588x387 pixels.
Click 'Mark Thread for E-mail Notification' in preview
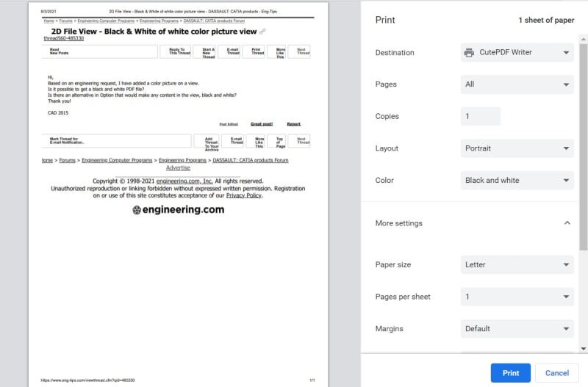(x=117, y=141)
